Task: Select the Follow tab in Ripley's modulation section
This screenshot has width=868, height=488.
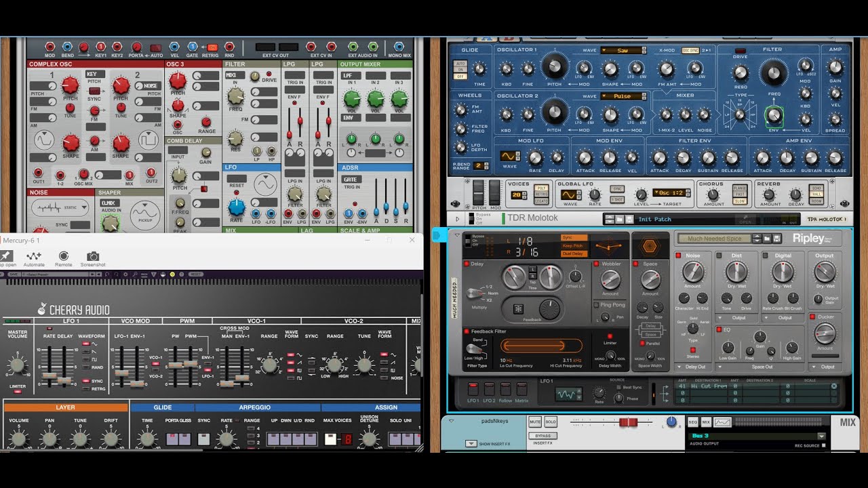Action: tap(505, 389)
